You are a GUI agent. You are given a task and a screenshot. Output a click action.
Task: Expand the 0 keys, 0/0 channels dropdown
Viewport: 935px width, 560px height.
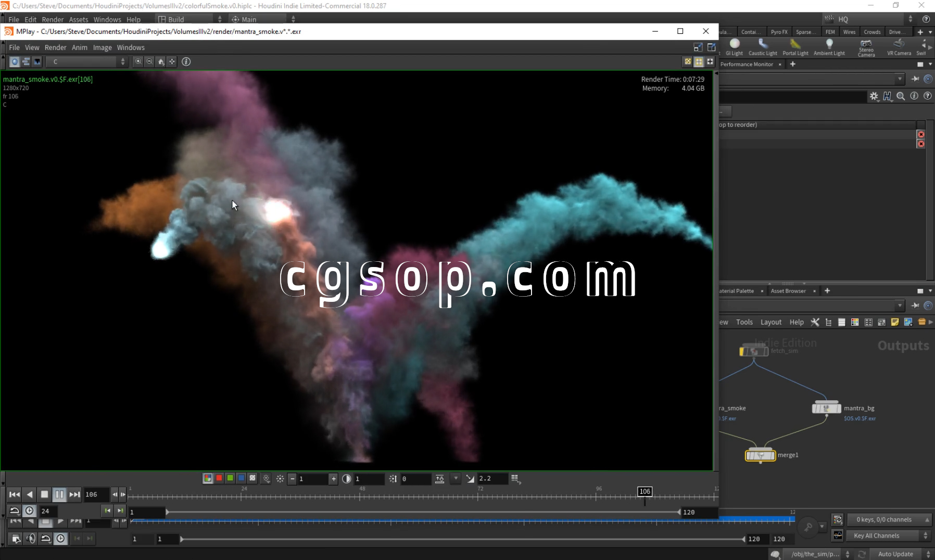tap(889, 519)
